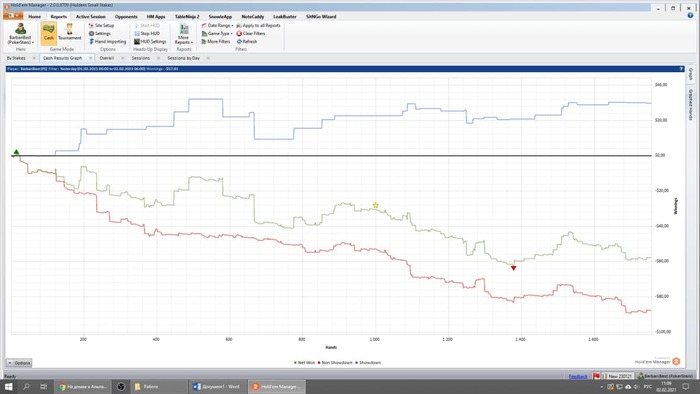The image size is (700, 394).
Task: Click the Start HUD button
Action: [147, 25]
